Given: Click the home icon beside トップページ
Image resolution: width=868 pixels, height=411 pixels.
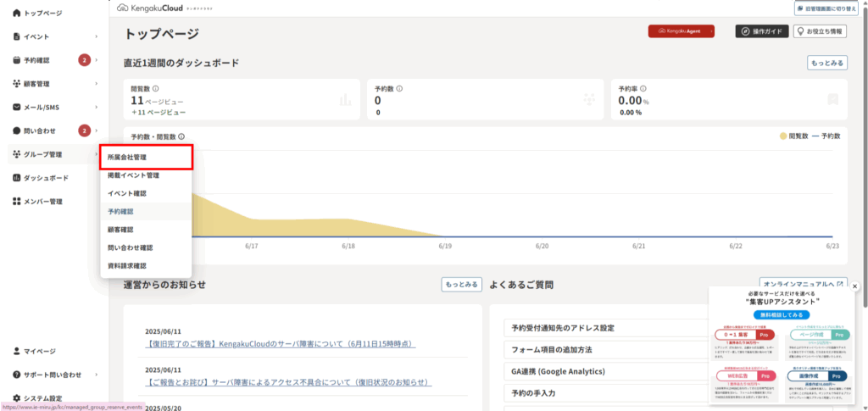Looking at the screenshot, I should point(17,14).
